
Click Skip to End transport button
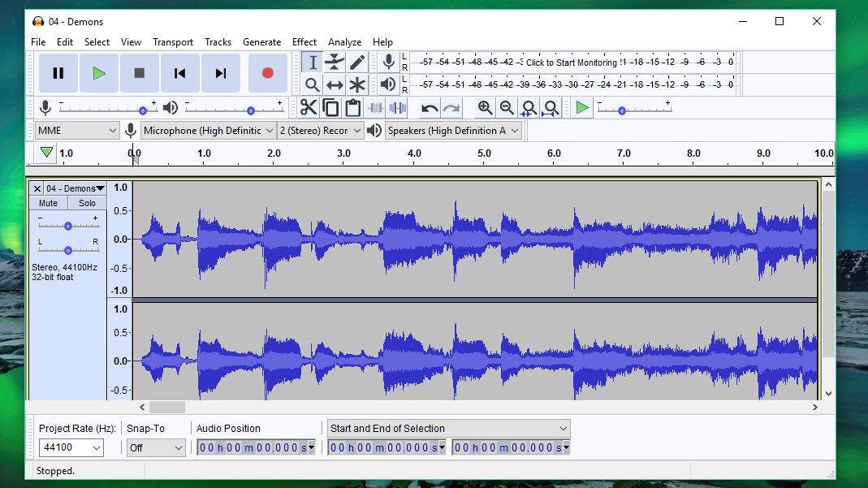(x=220, y=72)
